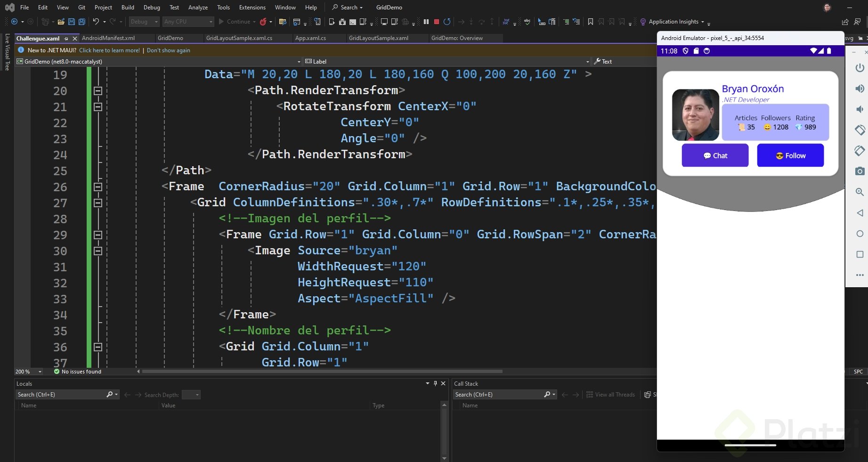
Task: Switch to the AndroidManifest.xml tab
Action: click(108, 38)
